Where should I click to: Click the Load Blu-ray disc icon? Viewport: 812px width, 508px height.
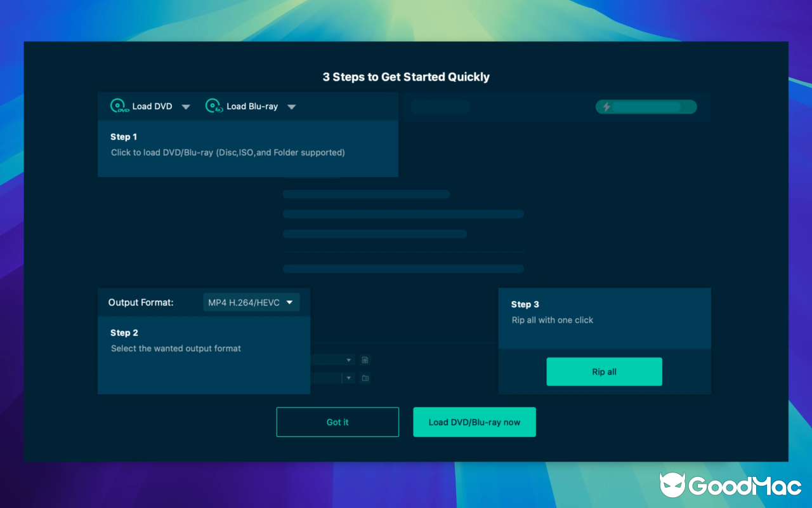(214, 106)
